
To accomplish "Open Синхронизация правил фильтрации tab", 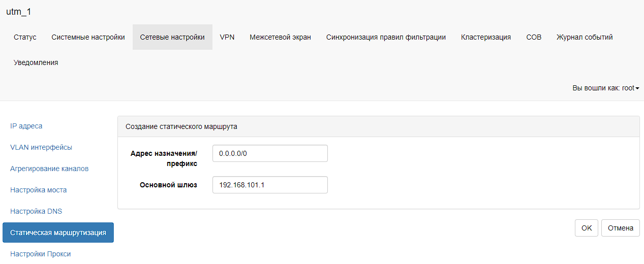I will pyautogui.click(x=386, y=37).
